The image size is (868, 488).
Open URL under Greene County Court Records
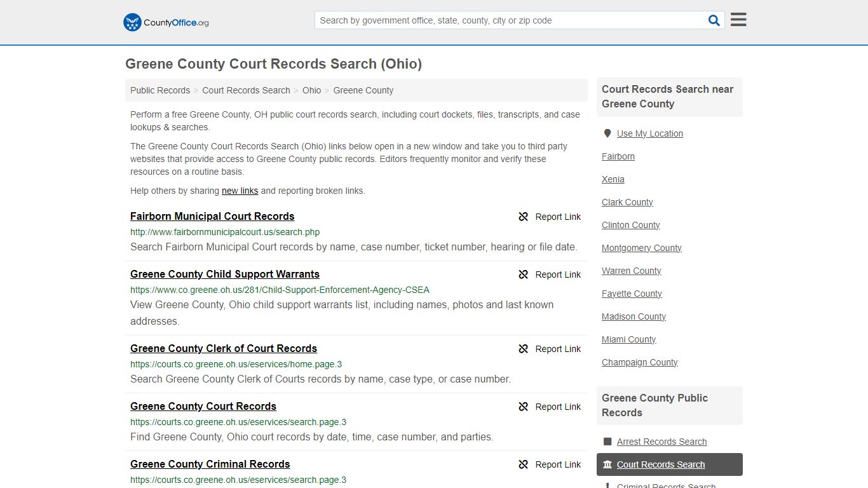[238, 422]
